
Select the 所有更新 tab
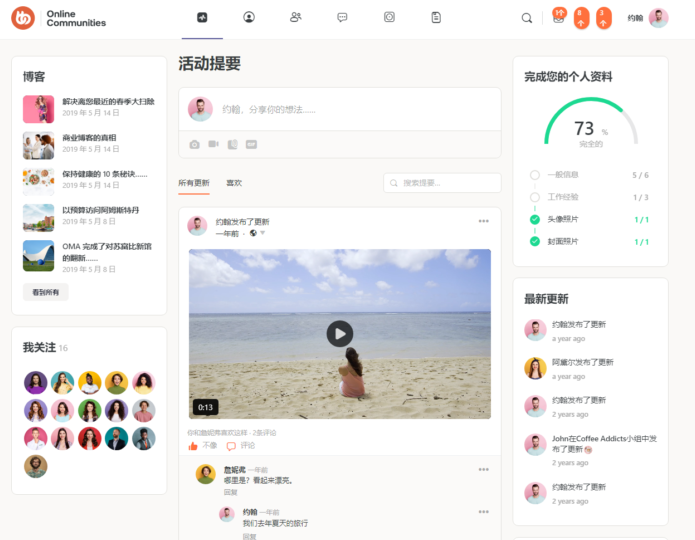(194, 183)
